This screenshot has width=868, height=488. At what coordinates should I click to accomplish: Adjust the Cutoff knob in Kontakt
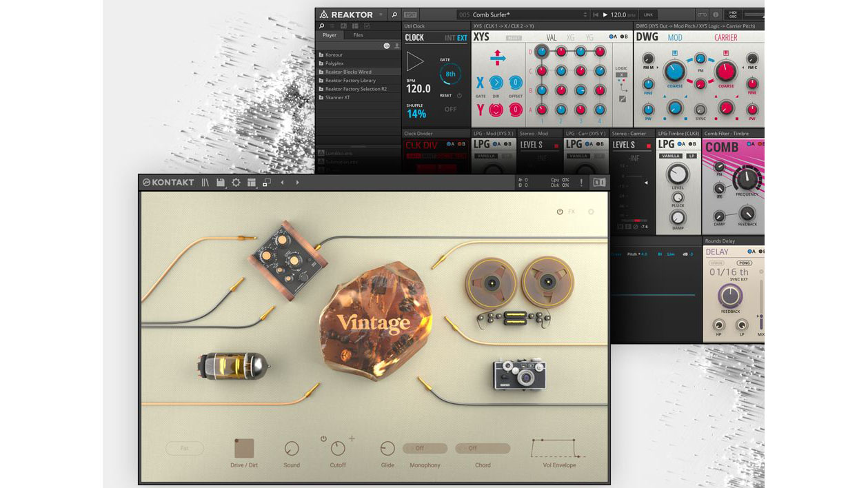click(338, 449)
